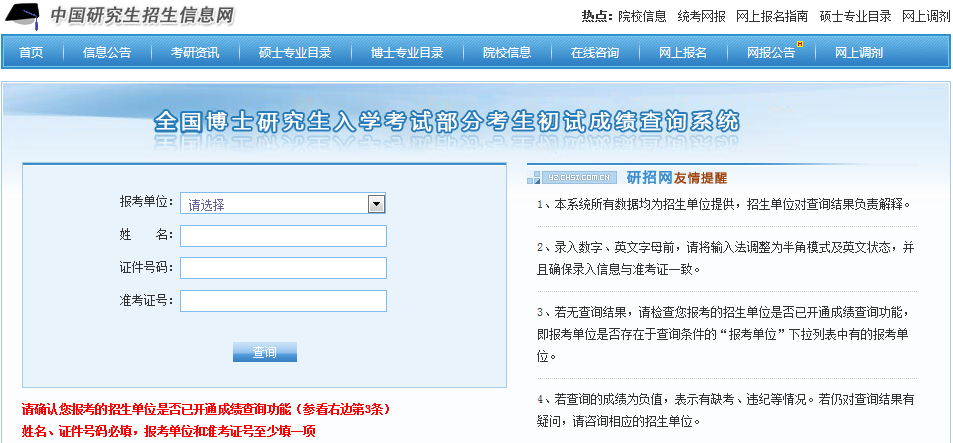Image resolution: width=953 pixels, height=443 pixels.
Task: Focus the 证件号码 text box
Action: 283,268
